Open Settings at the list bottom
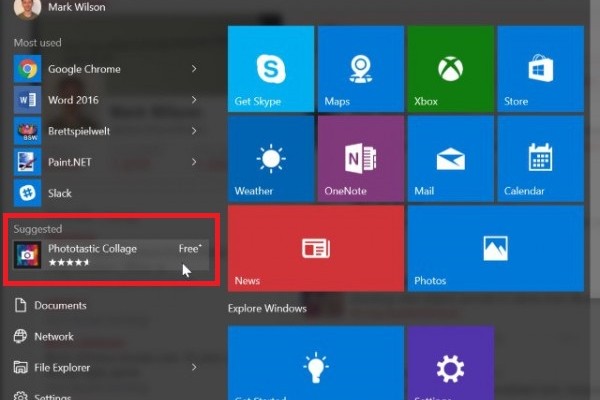 [x=42, y=396]
